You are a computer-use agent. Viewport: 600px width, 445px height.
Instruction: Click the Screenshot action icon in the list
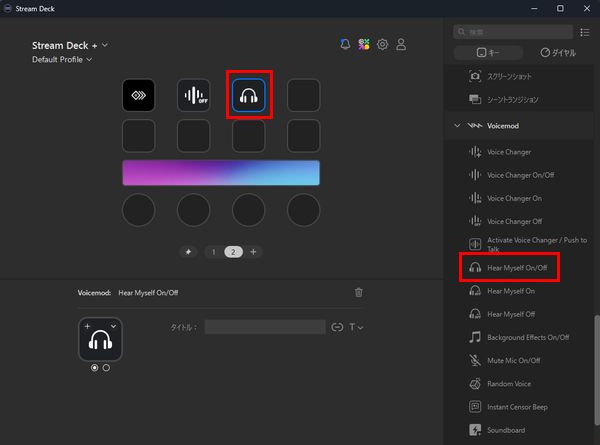click(475, 76)
